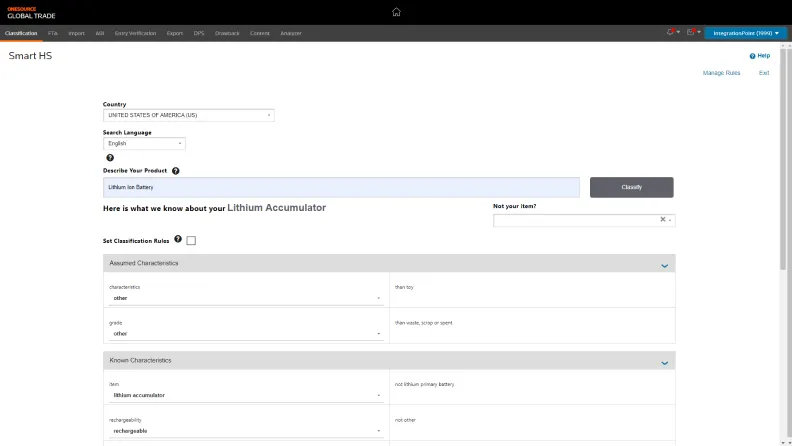The width and height of the screenshot is (792, 446).
Task: Click the Help question mark icon
Action: coord(752,56)
